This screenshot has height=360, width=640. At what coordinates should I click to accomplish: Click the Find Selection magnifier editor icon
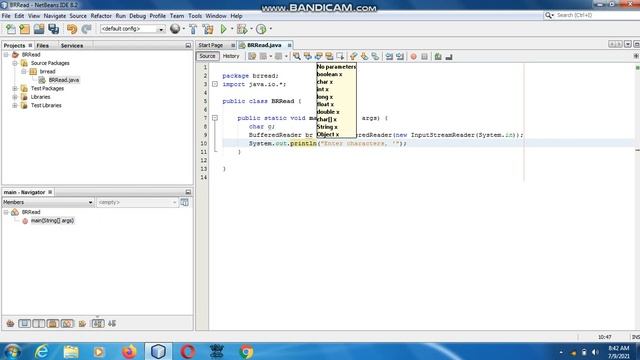pyautogui.click(x=297, y=56)
